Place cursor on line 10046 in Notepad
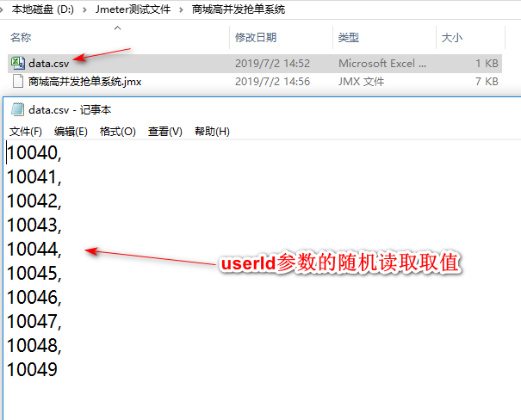This screenshot has width=521, height=420. 34,298
